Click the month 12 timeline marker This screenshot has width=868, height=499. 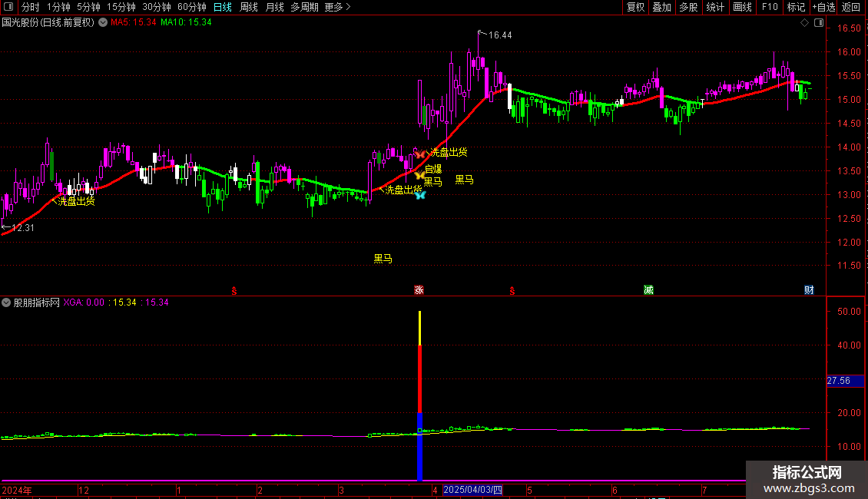[x=84, y=490]
